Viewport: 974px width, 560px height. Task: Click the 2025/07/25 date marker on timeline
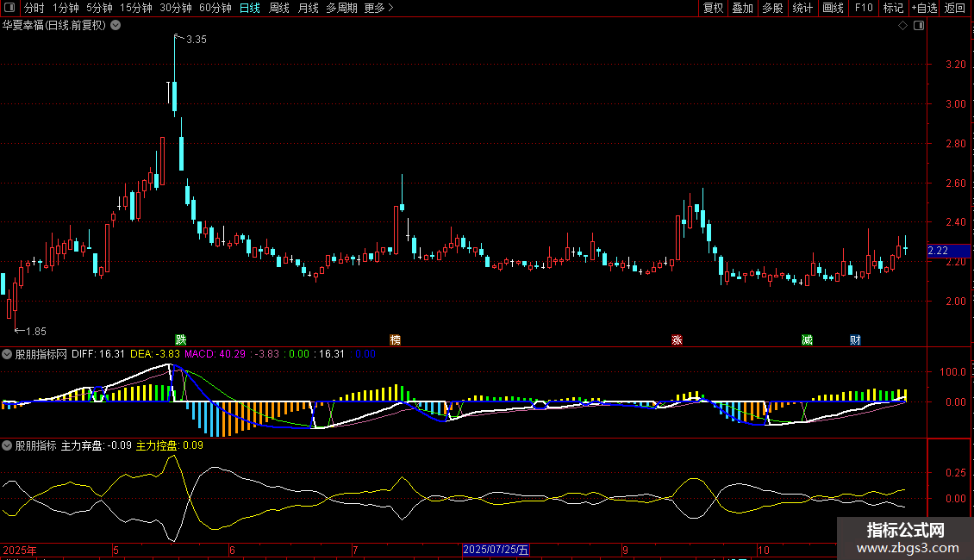(x=496, y=550)
